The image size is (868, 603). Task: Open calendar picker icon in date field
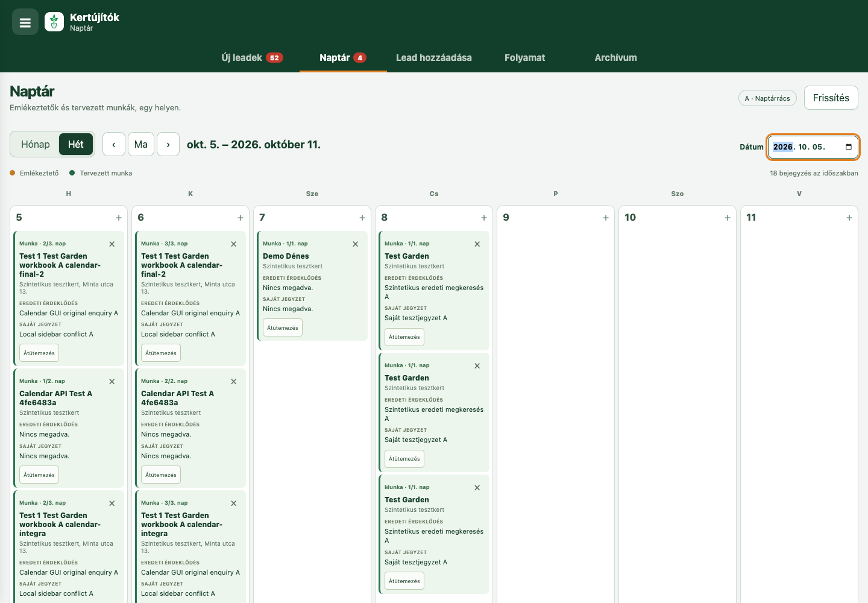tap(849, 147)
